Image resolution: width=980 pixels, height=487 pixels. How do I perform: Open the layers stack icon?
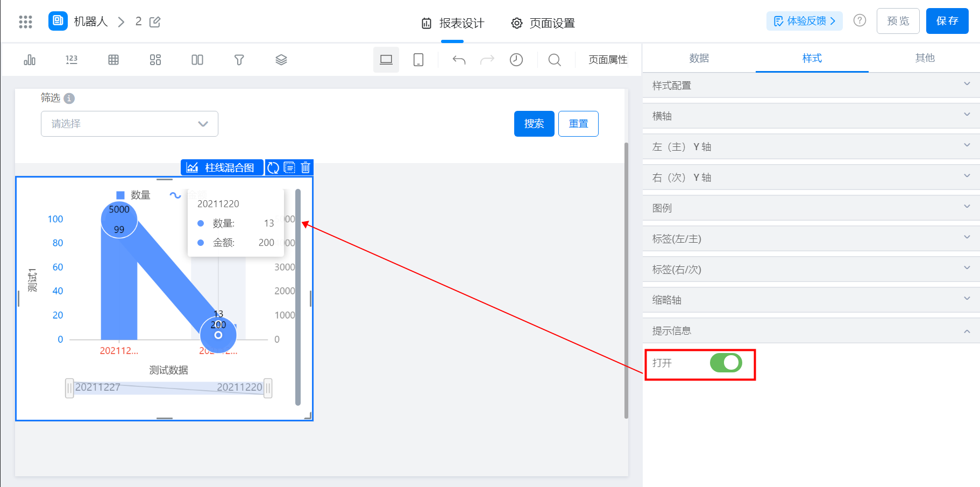point(281,60)
